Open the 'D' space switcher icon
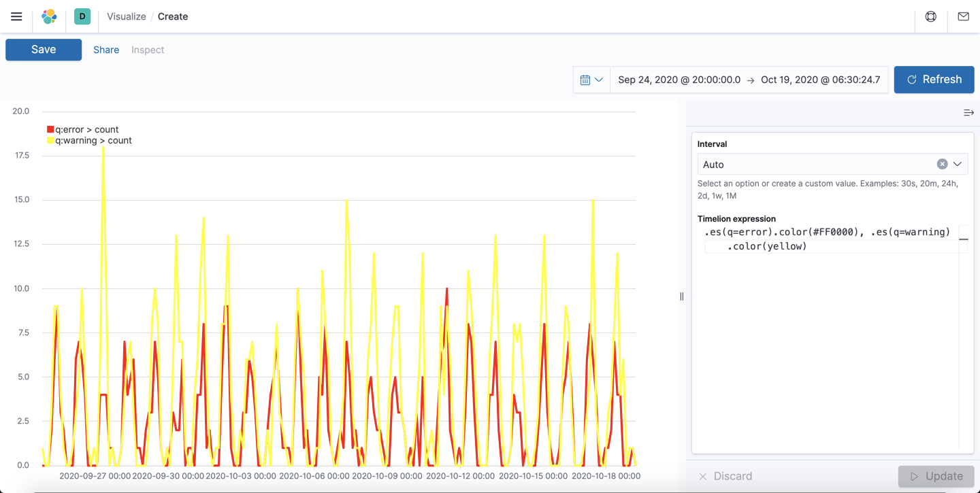This screenshot has width=980, height=493. click(82, 15)
